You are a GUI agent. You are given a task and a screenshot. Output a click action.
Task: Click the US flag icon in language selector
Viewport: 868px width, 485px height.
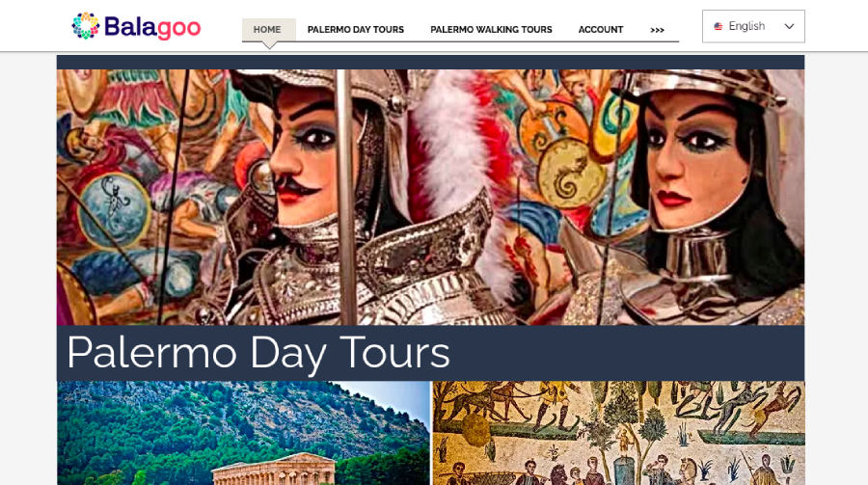(718, 27)
